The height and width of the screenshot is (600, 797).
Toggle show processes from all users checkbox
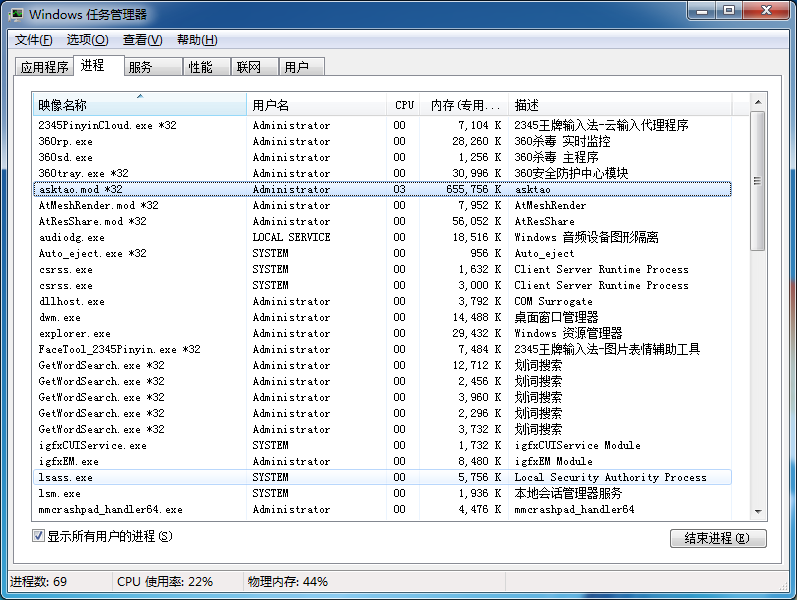click(x=39, y=536)
